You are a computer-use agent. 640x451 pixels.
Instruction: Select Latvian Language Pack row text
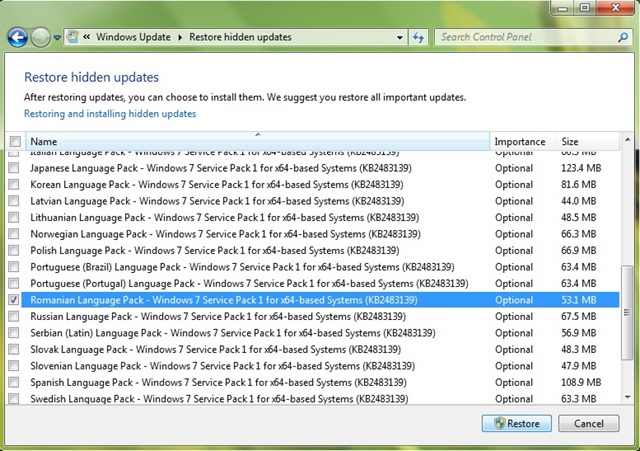(x=217, y=201)
